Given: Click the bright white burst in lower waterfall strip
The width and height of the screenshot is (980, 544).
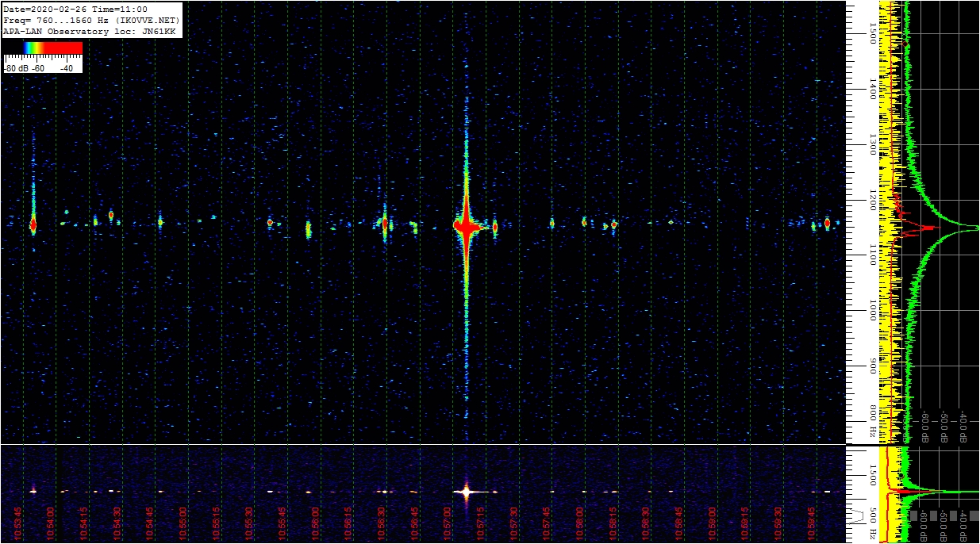Looking at the screenshot, I should pos(466,492).
